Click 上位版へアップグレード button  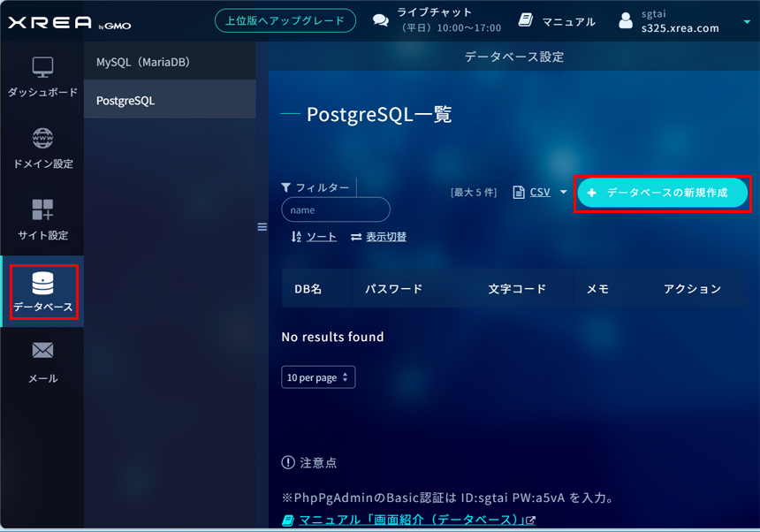[285, 21]
